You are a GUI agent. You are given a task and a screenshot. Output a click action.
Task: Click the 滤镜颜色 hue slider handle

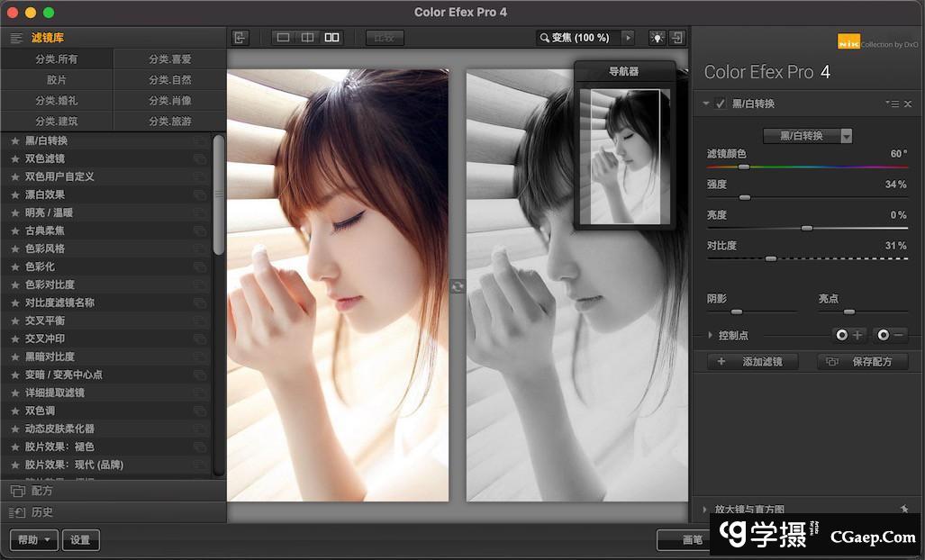click(744, 167)
